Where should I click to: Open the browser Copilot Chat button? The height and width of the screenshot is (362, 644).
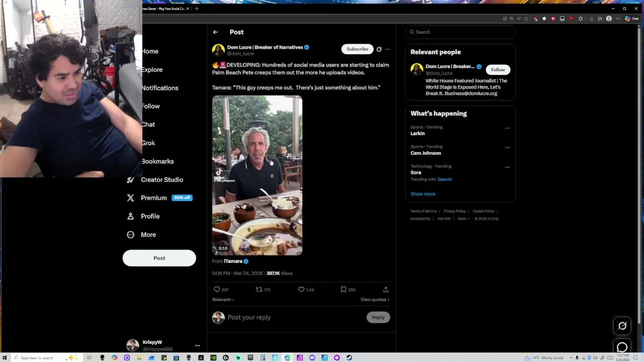pos(631,19)
